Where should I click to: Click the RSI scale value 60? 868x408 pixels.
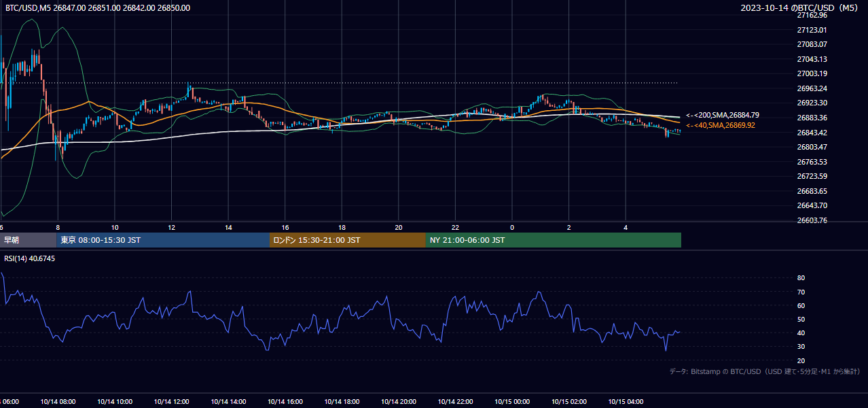[801, 305]
